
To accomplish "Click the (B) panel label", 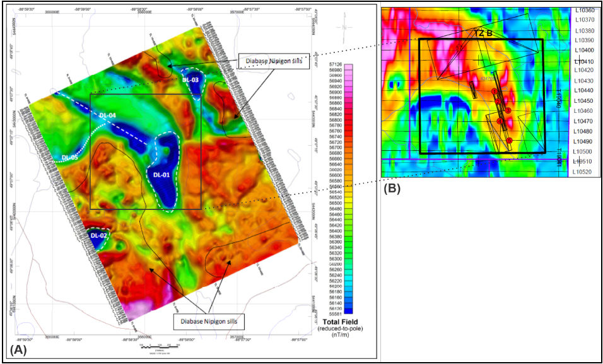I will click(x=392, y=189).
